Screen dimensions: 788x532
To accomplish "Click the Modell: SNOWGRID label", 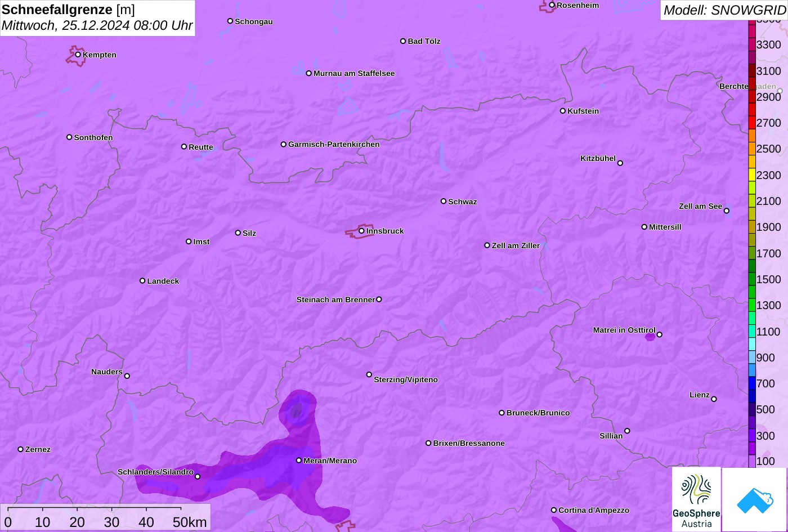I will pyautogui.click(x=724, y=10).
